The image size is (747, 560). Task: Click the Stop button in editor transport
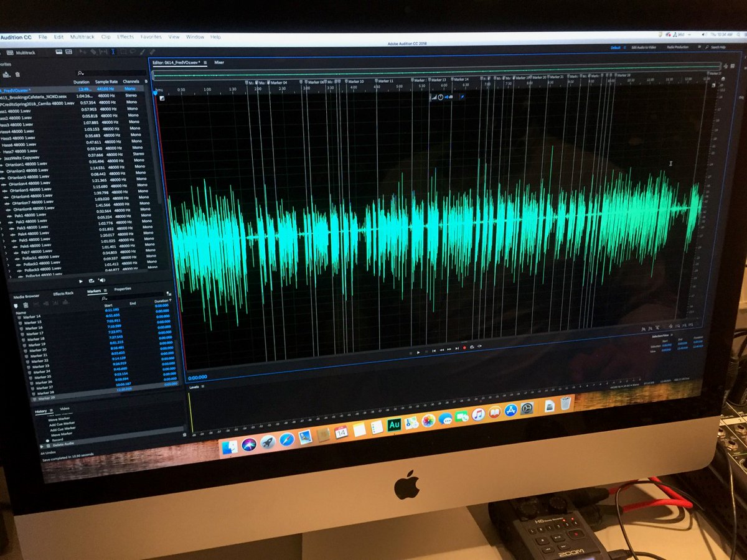411,353
